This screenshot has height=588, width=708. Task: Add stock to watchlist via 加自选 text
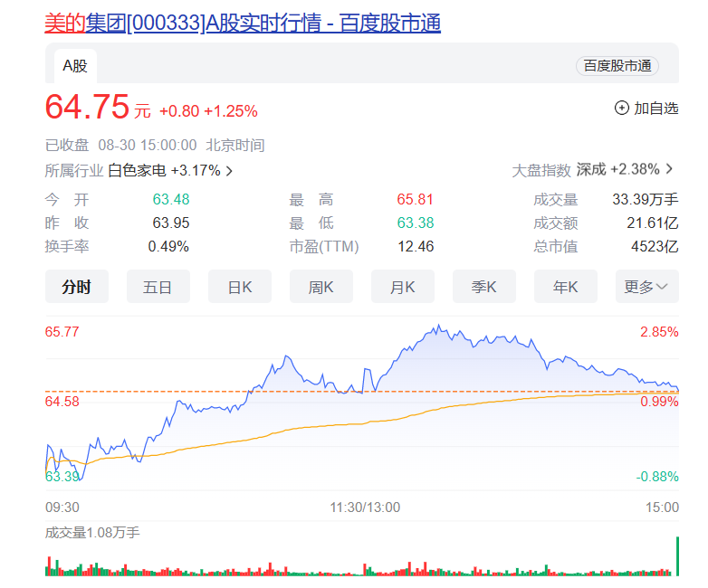click(656, 109)
